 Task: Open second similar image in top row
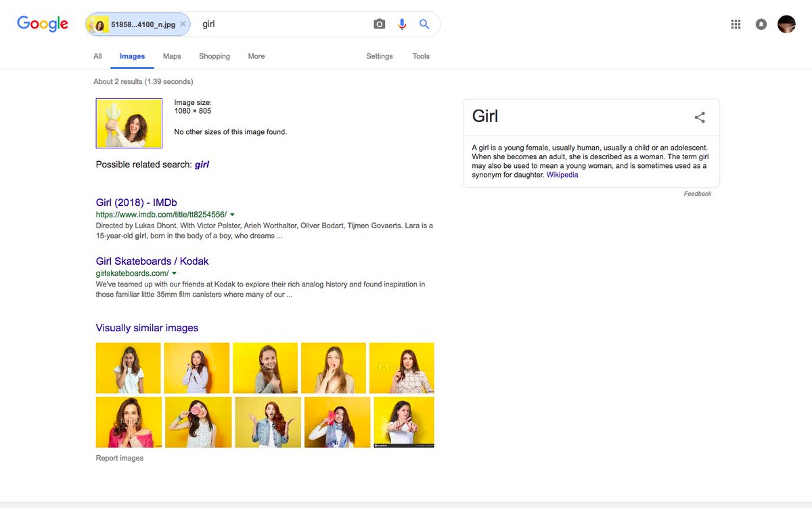(197, 368)
